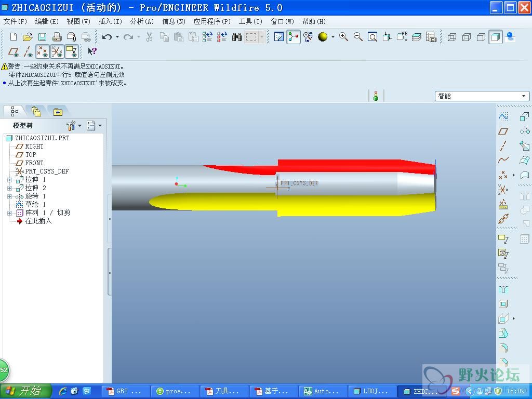Open the layers icon in the toolbar
532x399 pixels.
point(417,37)
